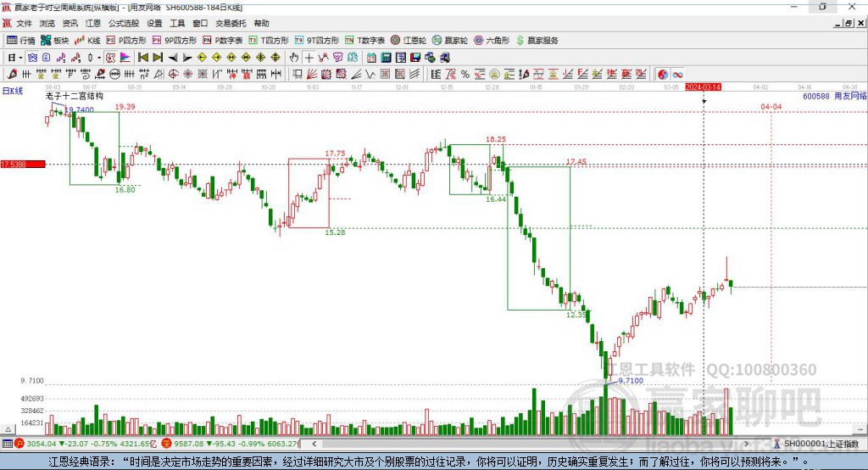The width and height of the screenshot is (868, 470).
Task: Click the save floppy disk icon
Action: pyautogui.click(x=415, y=58)
